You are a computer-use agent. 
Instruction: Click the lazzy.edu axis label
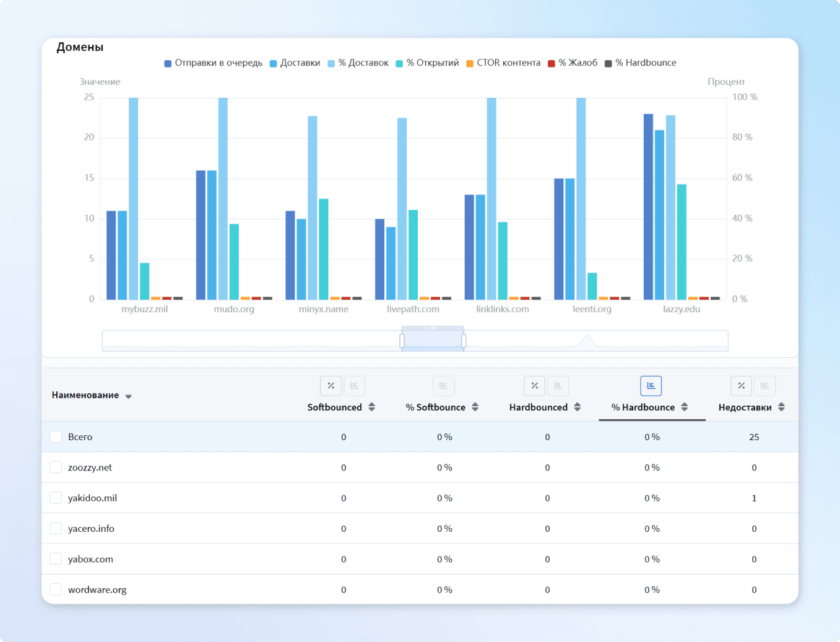click(x=682, y=309)
